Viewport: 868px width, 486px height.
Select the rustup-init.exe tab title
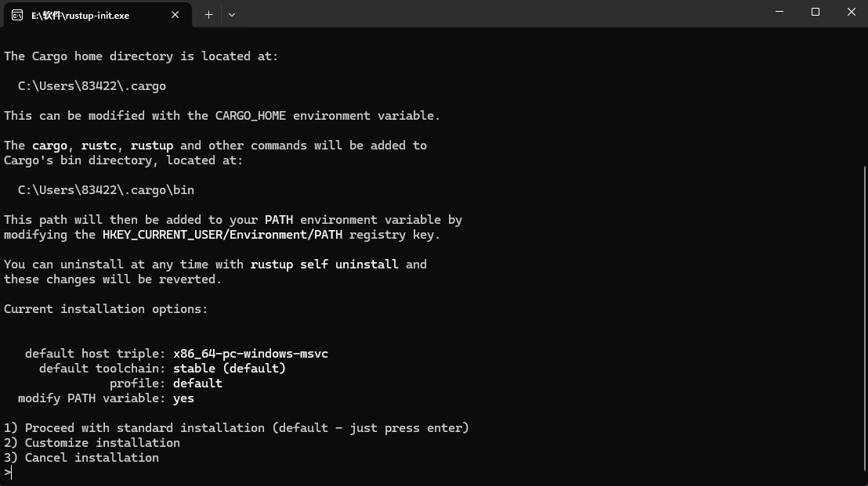coord(80,15)
